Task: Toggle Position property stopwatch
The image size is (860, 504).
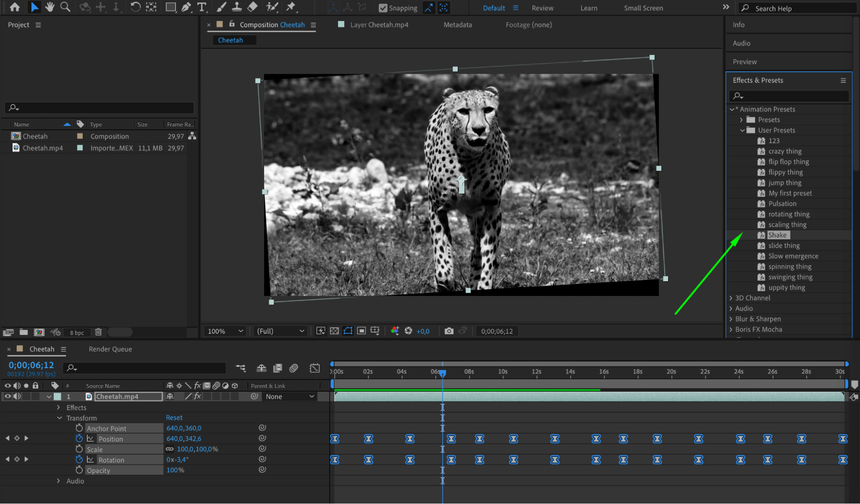Action: [79, 439]
